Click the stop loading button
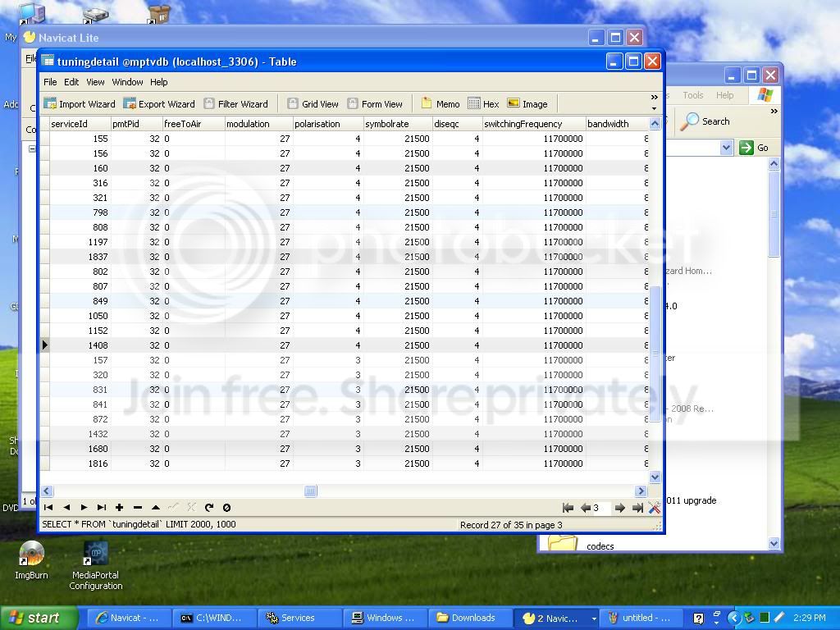Viewport: 840px width, 630px height. pyautogui.click(x=226, y=507)
